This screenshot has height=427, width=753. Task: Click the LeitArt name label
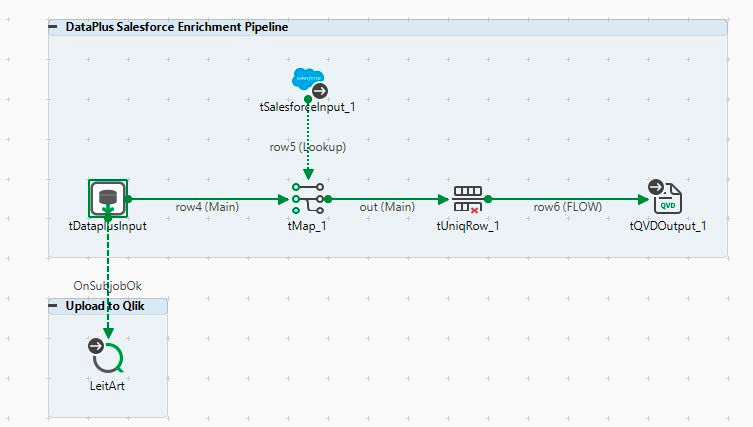pos(107,386)
